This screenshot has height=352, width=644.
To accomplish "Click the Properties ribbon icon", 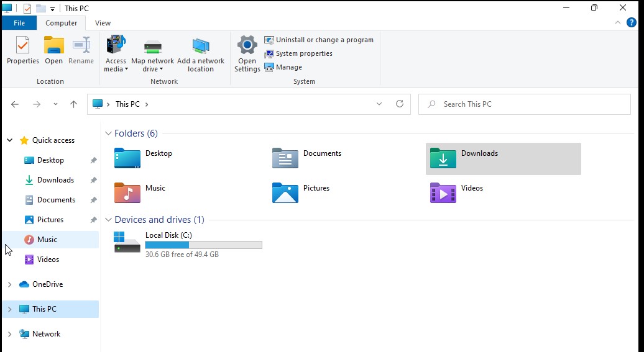I will [x=22, y=45].
